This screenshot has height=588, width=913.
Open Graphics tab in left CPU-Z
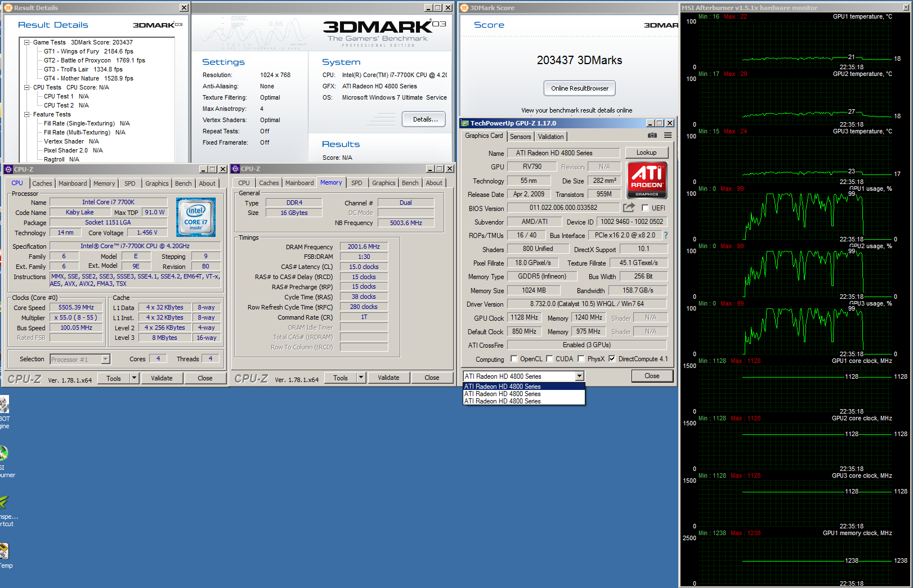[x=157, y=183]
